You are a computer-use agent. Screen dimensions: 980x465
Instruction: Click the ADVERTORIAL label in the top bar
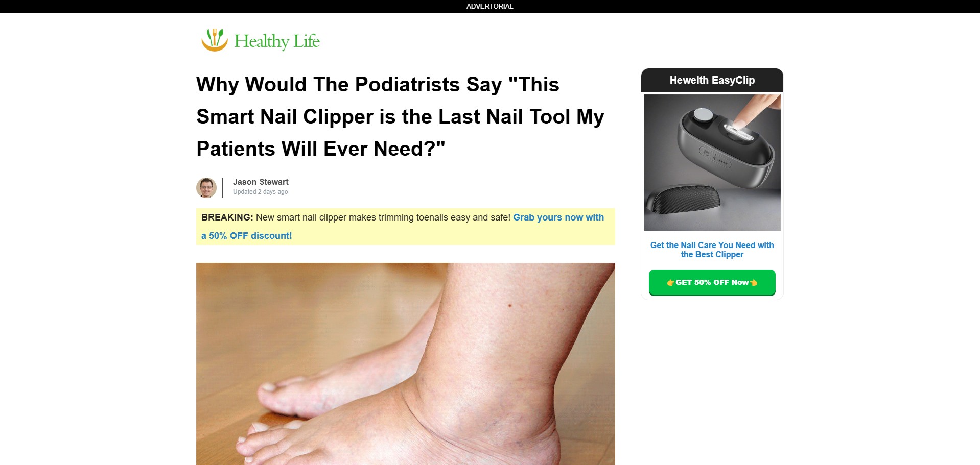click(489, 6)
